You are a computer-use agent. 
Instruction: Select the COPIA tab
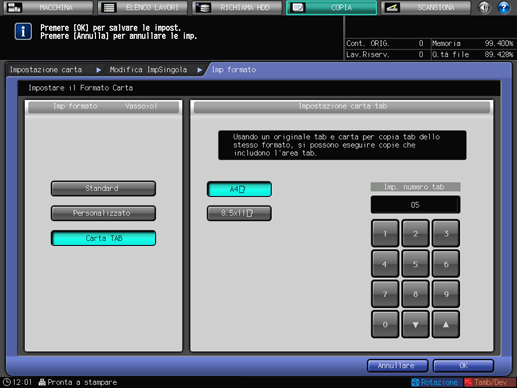(332, 7)
